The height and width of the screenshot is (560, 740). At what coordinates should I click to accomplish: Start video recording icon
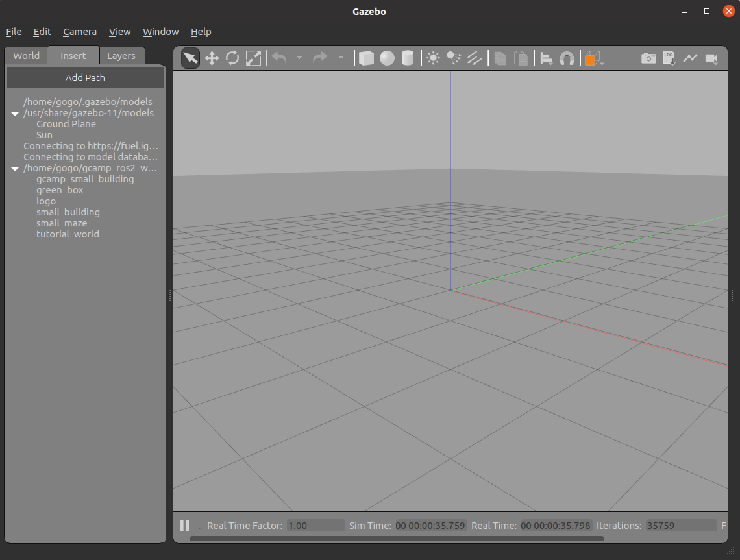tap(711, 58)
